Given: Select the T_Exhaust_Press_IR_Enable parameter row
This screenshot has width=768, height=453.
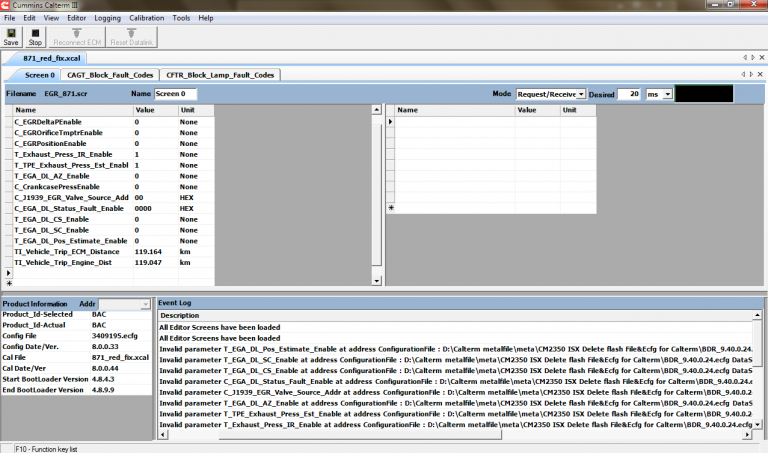Looking at the screenshot, I should point(109,154).
